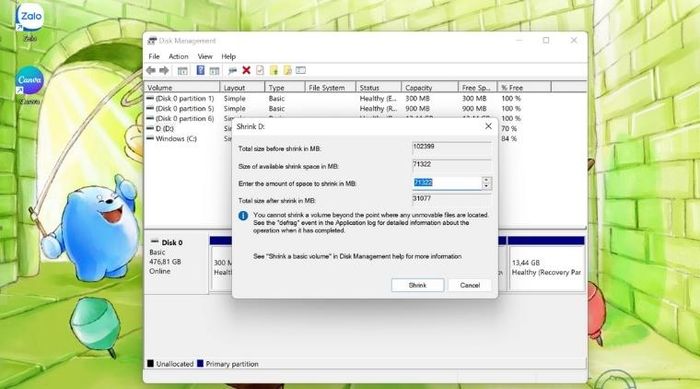The image size is (700, 389).
Task: Open the Help menu
Action: (229, 56)
